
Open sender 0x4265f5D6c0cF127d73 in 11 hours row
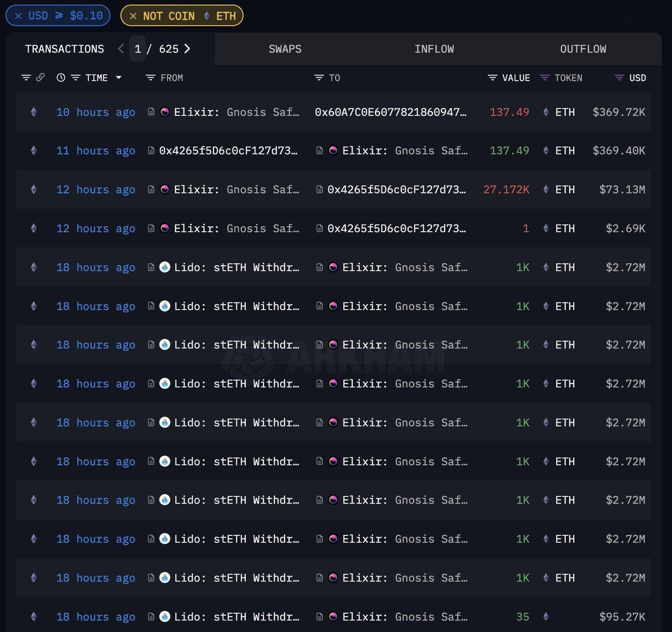tap(228, 151)
